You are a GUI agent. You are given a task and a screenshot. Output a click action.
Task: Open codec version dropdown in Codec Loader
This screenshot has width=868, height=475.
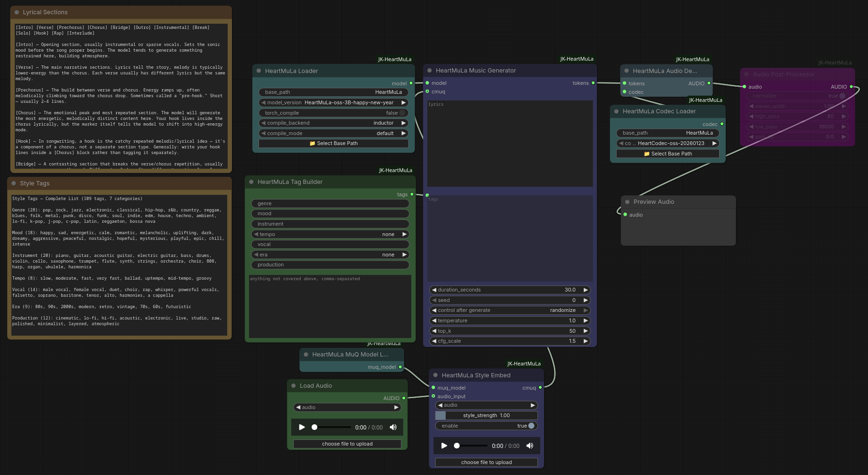click(668, 143)
